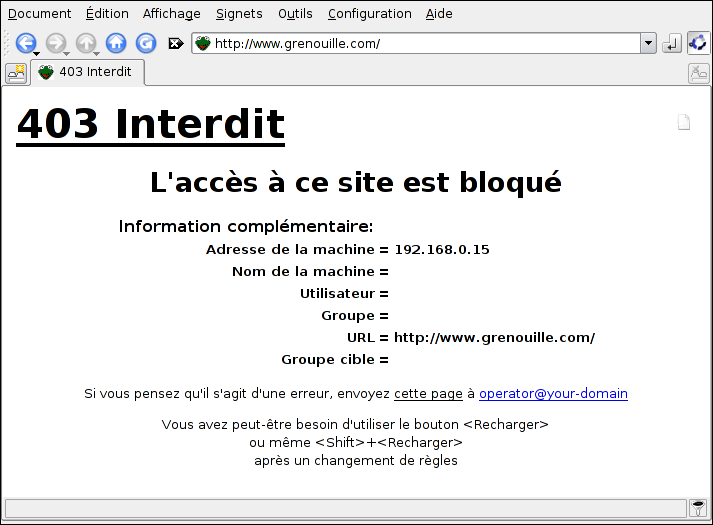Clear the location bar with the eraser icon
The image size is (713, 525).
pos(175,43)
